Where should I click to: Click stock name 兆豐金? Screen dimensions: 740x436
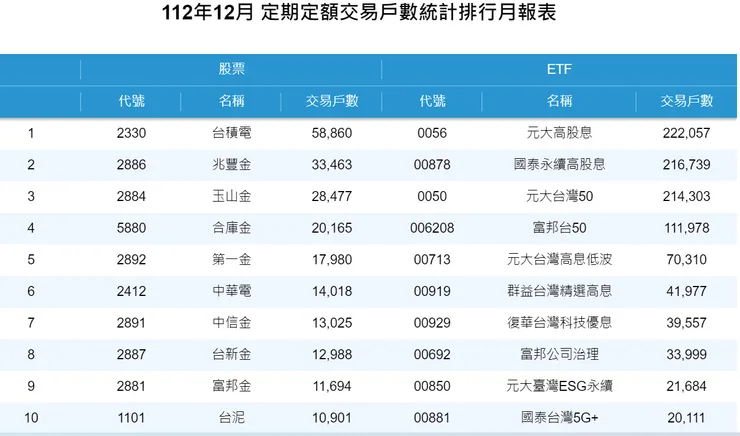tap(231, 165)
